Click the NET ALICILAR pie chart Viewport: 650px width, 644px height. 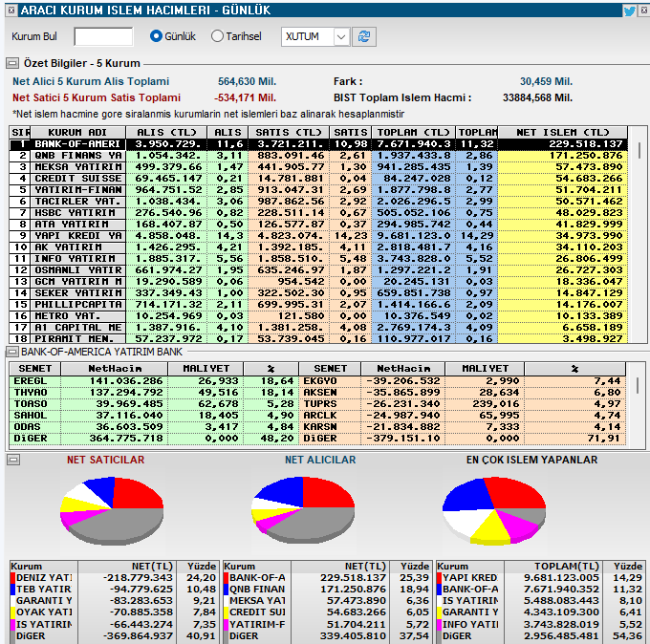[x=303, y=510]
